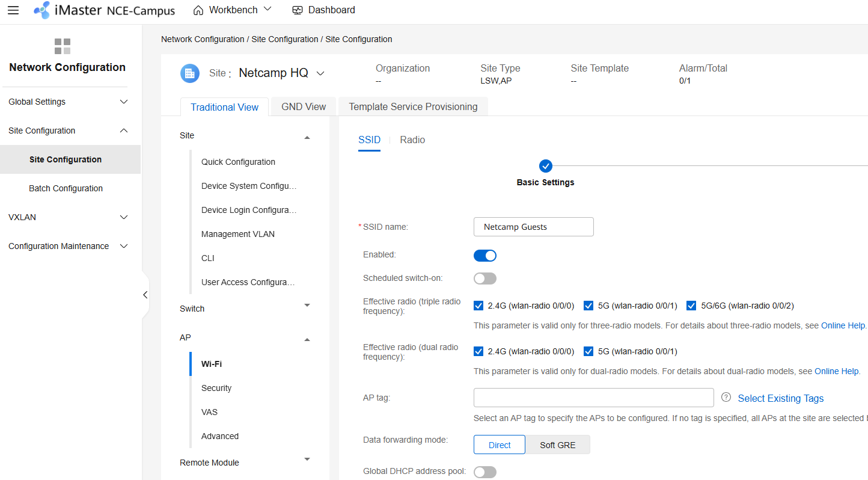Click the Network Configuration grid icon
The width and height of the screenshot is (868, 480).
tap(63, 46)
